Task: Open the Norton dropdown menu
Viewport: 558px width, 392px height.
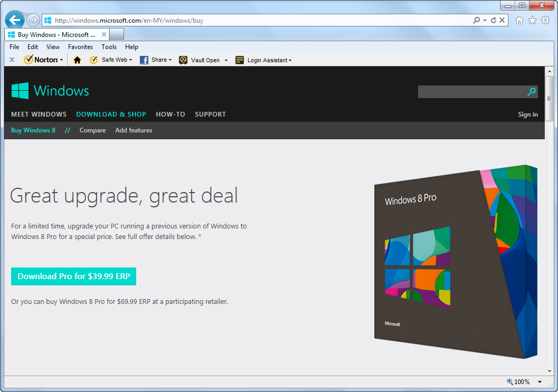Action: 61,60
